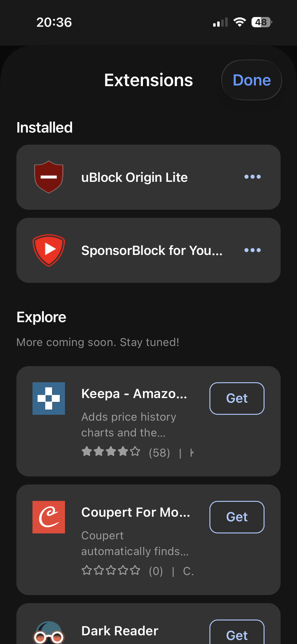The image size is (297, 644).
Task: Tap the uBlock Origin Lite shield icon
Action: click(x=49, y=177)
